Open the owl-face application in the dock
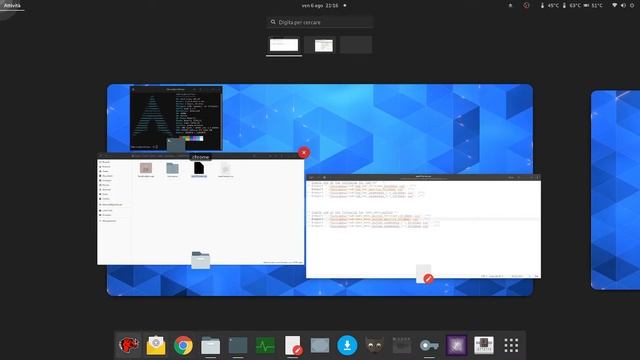 tap(374, 345)
